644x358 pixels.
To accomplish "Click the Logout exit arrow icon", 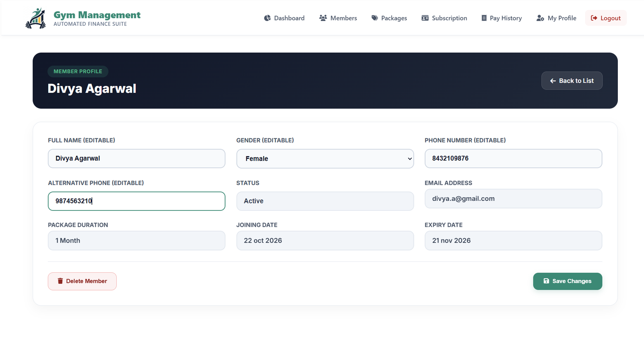I will point(594,18).
